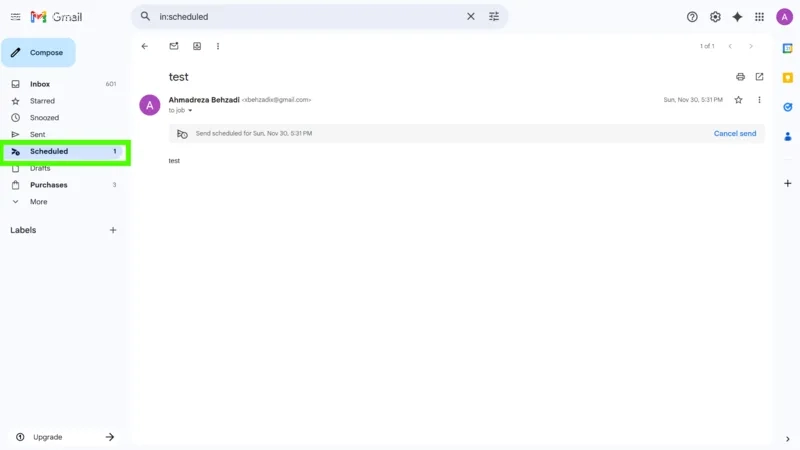Go back to the Scheduled list
800x450 pixels.
coord(145,46)
